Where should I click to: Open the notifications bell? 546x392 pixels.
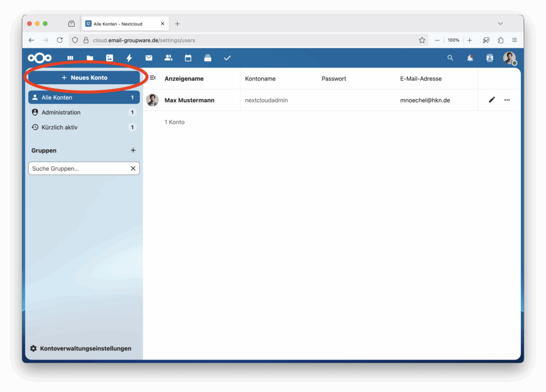coord(470,58)
